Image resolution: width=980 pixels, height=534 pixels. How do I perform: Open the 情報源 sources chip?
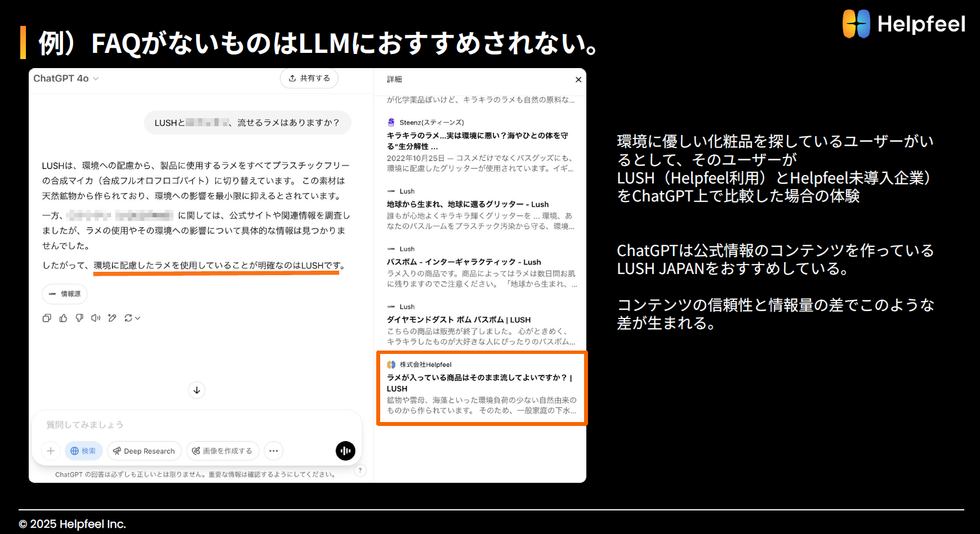(x=65, y=294)
